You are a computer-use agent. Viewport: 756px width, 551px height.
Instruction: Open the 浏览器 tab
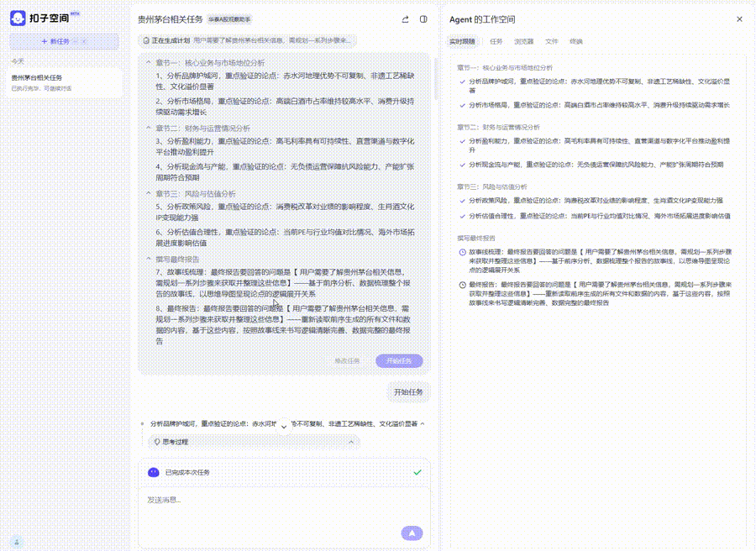point(523,41)
